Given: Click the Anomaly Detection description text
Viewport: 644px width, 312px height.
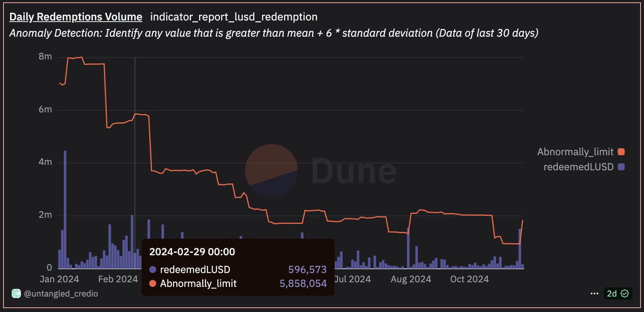Looking at the screenshot, I should pyautogui.click(x=274, y=33).
